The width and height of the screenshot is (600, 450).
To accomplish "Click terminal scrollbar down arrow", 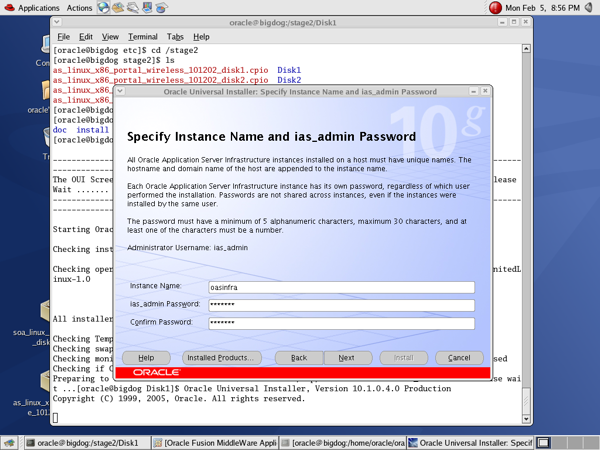I will click(x=526, y=419).
